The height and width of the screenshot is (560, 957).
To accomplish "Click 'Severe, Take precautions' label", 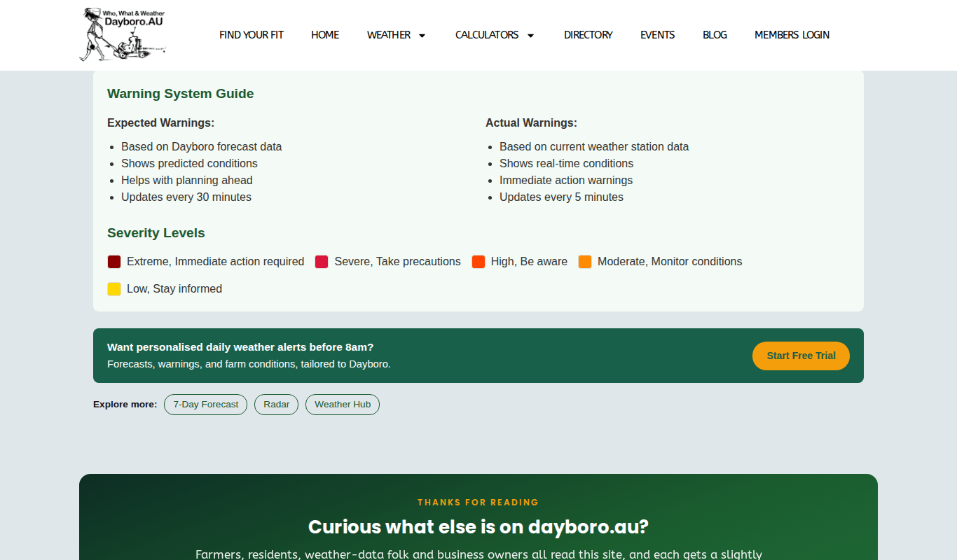I will (397, 262).
